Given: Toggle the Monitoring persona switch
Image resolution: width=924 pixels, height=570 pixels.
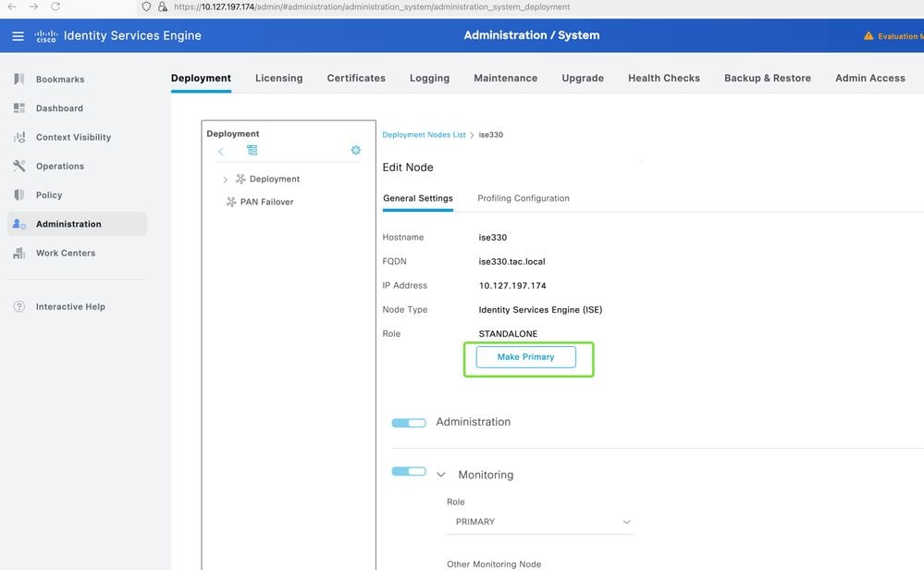Looking at the screenshot, I should point(409,472).
